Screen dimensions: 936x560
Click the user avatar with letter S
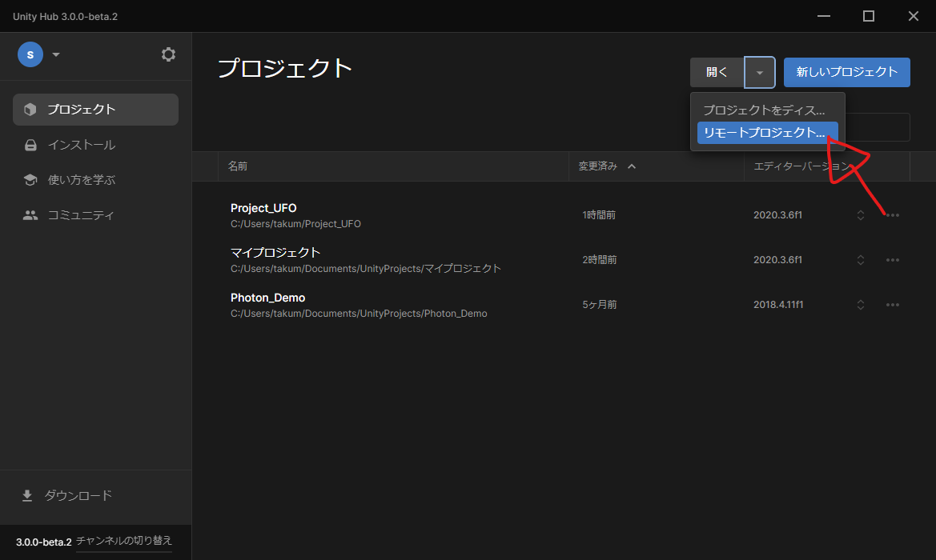[30, 54]
